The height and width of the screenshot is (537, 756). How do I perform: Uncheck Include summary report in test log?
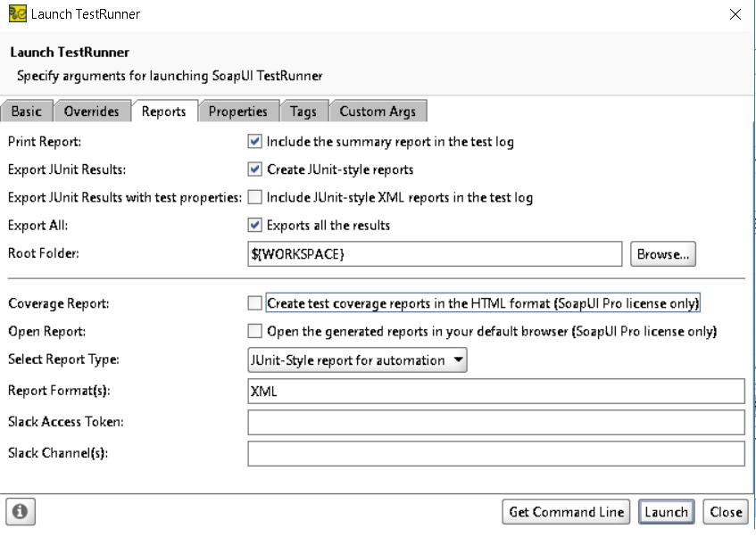click(255, 142)
